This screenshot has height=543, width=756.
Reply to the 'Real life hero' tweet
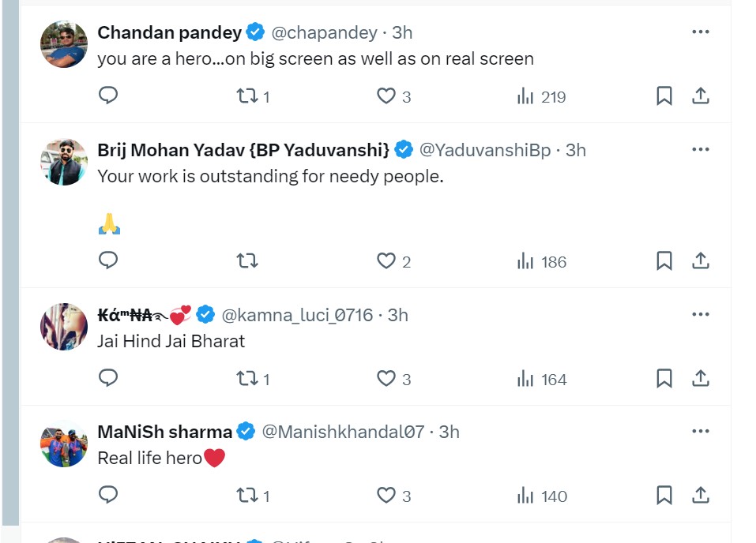pos(108,496)
